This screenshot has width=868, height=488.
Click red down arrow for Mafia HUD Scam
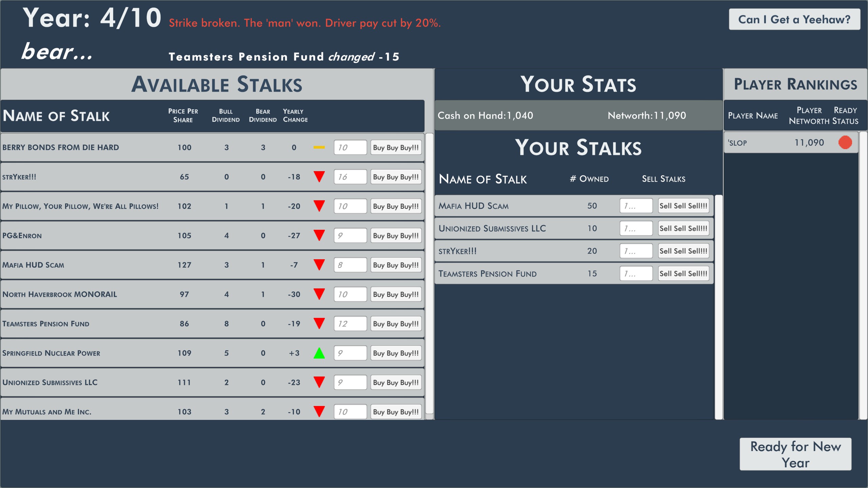319,265
